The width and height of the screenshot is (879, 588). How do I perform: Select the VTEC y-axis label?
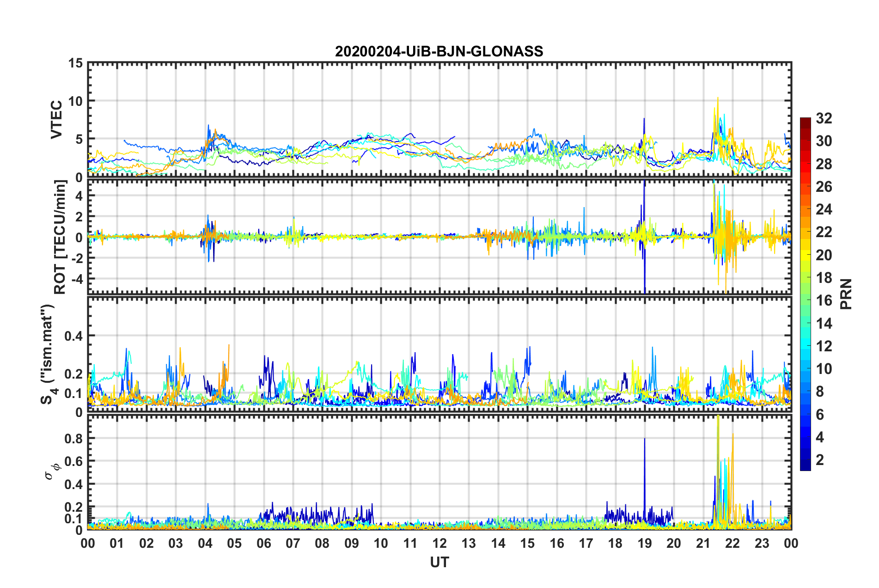pos(56,119)
